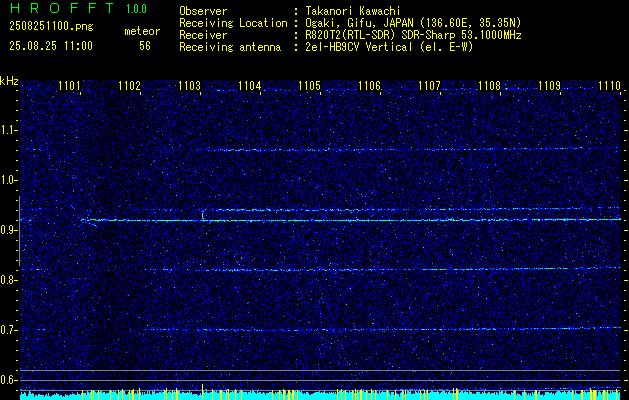The width and height of the screenshot is (629, 400).
Task: Click the 1105 time axis label
Action: [309, 85]
